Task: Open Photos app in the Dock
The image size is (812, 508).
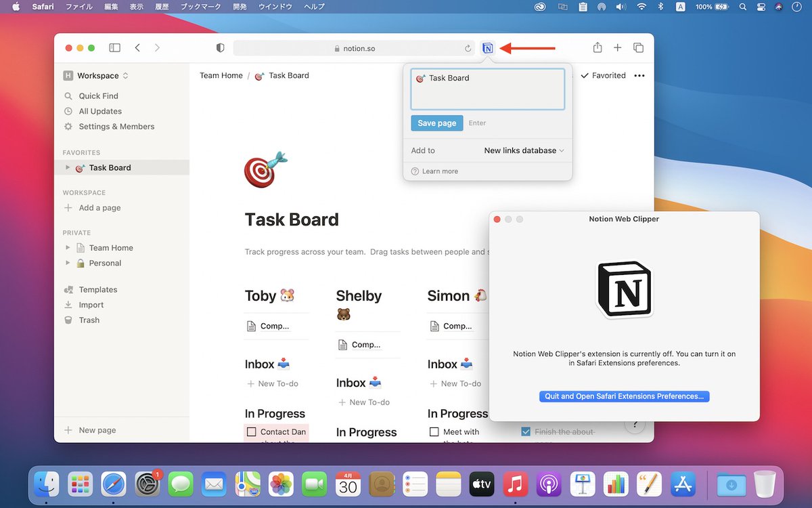Action: (x=281, y=484)
